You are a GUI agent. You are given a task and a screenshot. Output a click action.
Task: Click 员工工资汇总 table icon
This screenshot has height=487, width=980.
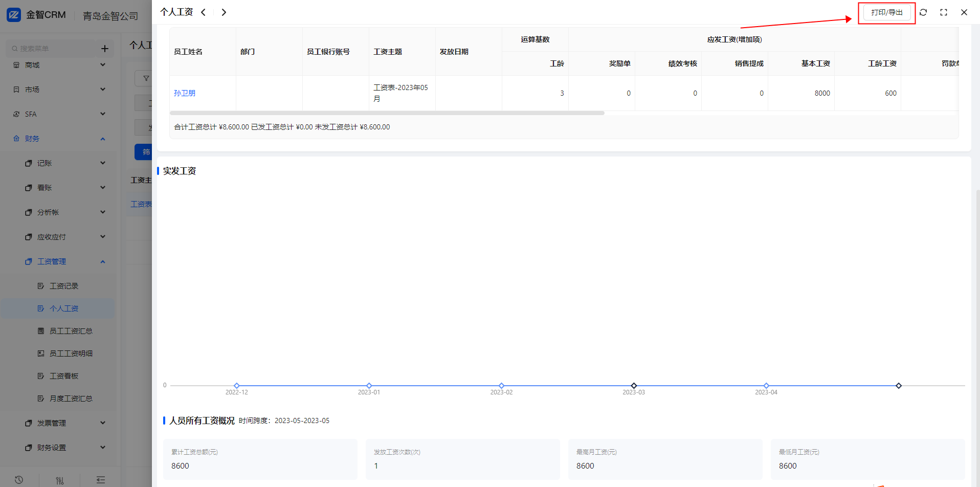41,331
